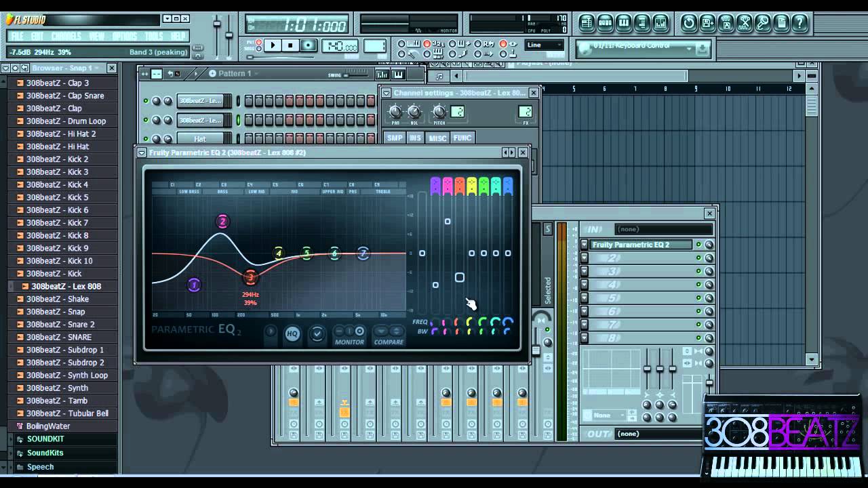This screenshot has height=488, width=868.
Task: Open the OPTIONS menu
Action: [x=124, y=36]
